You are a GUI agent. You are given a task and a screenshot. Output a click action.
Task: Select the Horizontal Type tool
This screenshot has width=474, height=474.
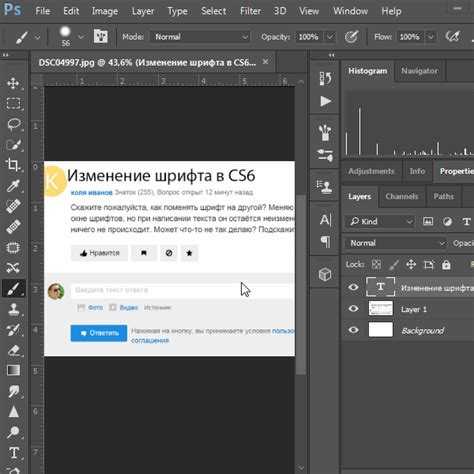click(x=14, y=453)
